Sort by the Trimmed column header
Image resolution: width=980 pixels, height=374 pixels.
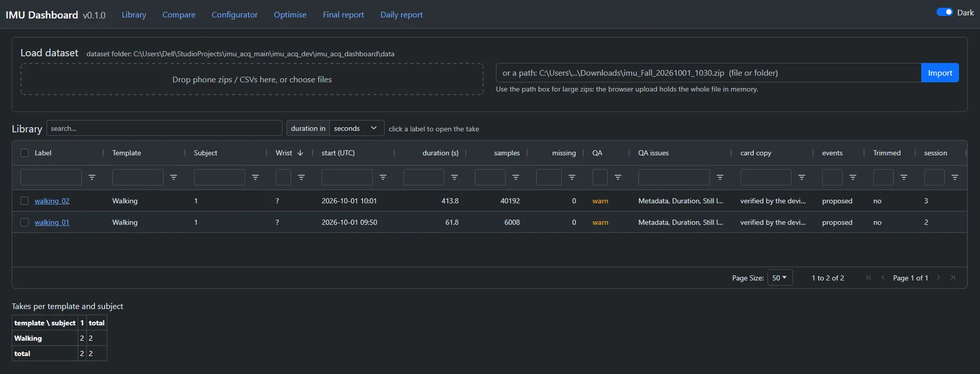tap(887, 153)
